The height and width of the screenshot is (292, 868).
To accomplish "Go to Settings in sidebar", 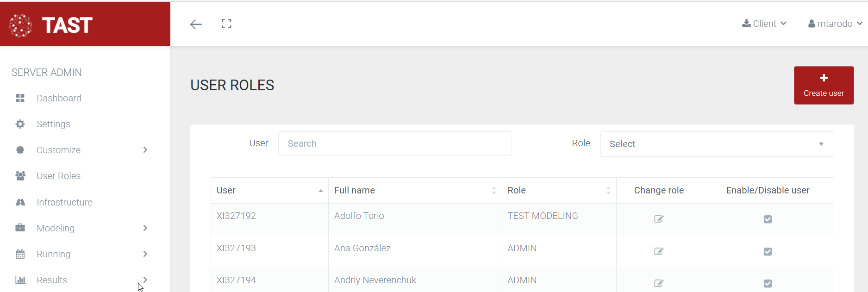I will coord(53,124).
